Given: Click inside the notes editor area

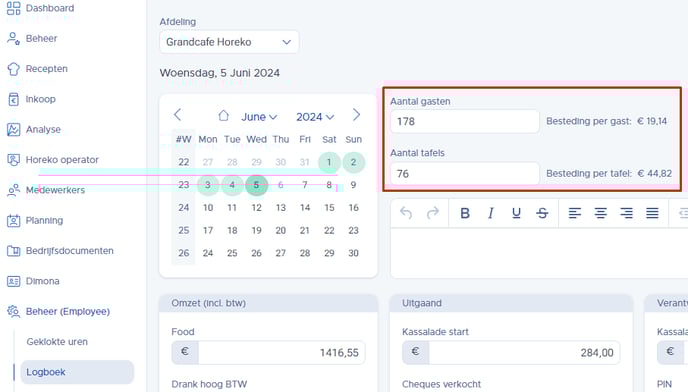Looking at the screenshot, I should coord(539,252).
